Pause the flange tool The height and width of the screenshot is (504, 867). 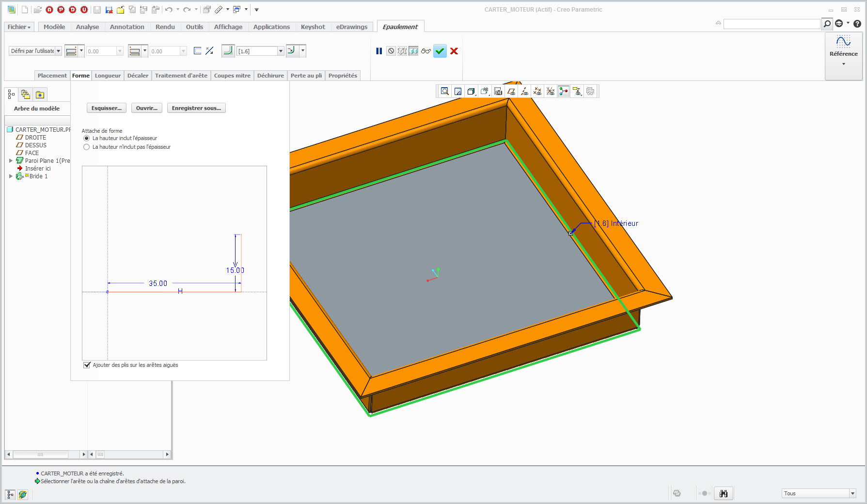[x=379, y=51]
